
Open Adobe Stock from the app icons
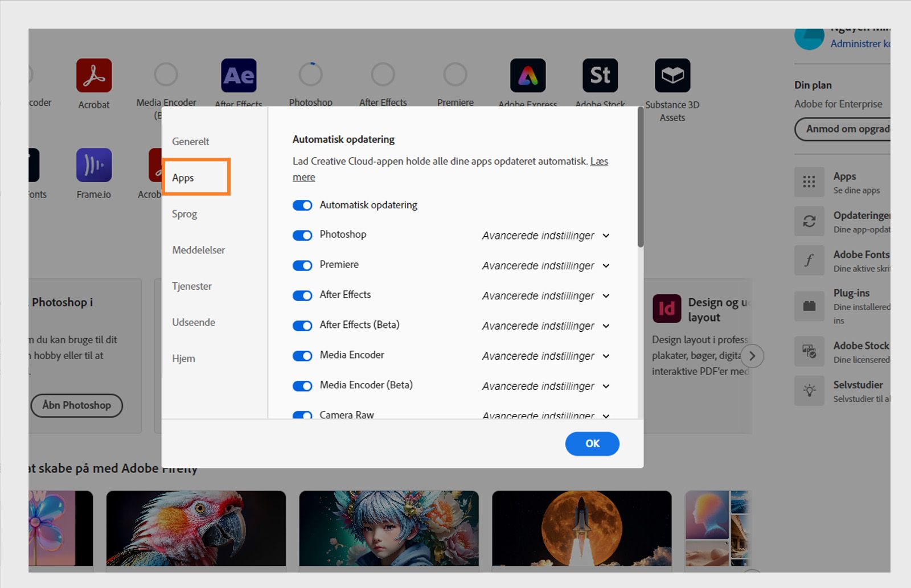[x=599, y=75]
